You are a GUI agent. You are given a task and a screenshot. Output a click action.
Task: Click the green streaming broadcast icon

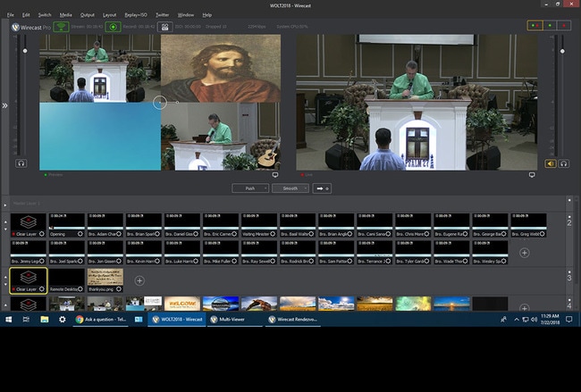[61, 27]
